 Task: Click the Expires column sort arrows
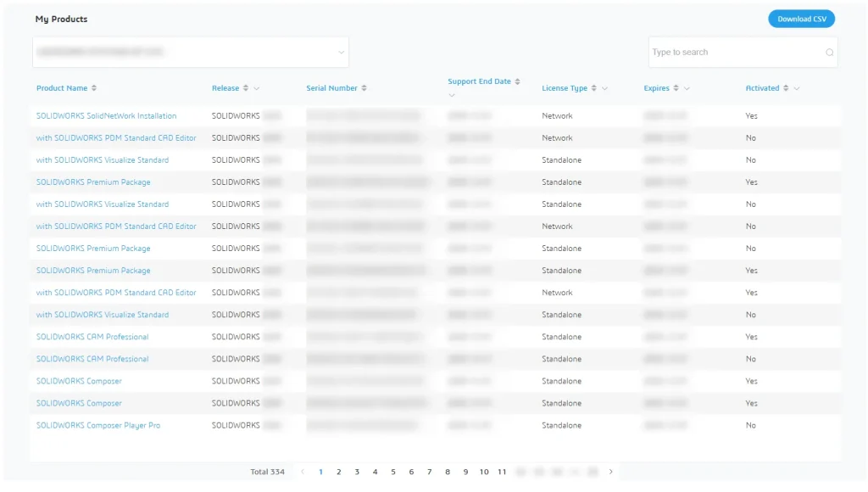(x=676, y=88)
